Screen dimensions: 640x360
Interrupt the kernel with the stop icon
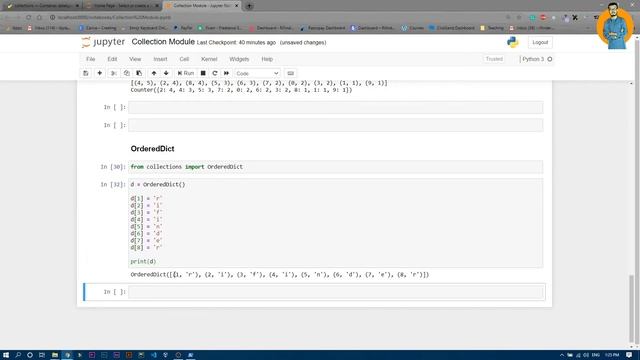point(203,73)
